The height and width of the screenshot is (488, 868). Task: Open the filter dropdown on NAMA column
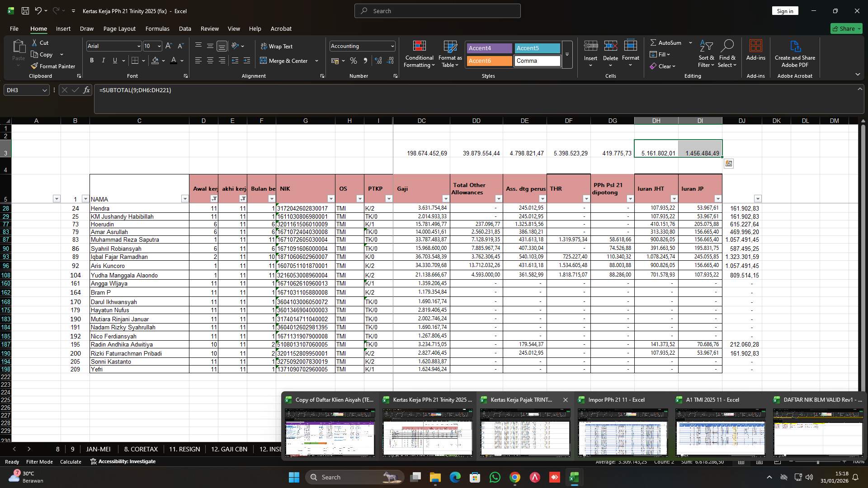pos(185,199)
